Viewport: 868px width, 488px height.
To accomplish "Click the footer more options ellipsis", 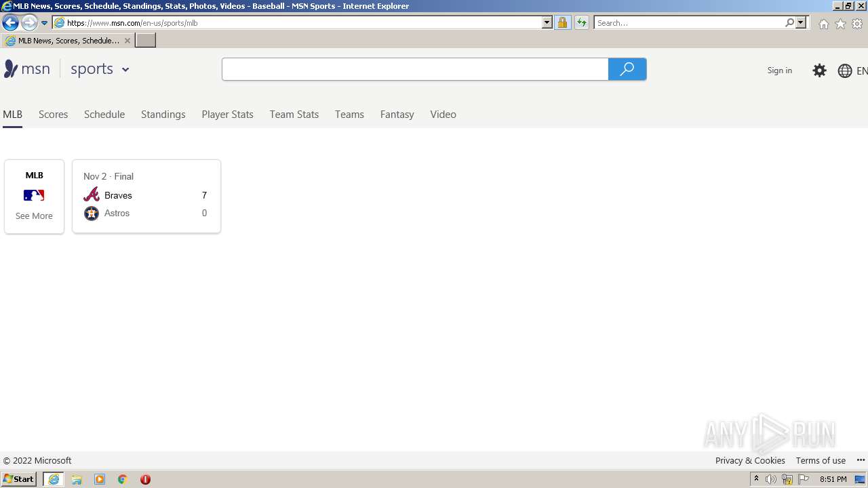I will click(861, 460).
